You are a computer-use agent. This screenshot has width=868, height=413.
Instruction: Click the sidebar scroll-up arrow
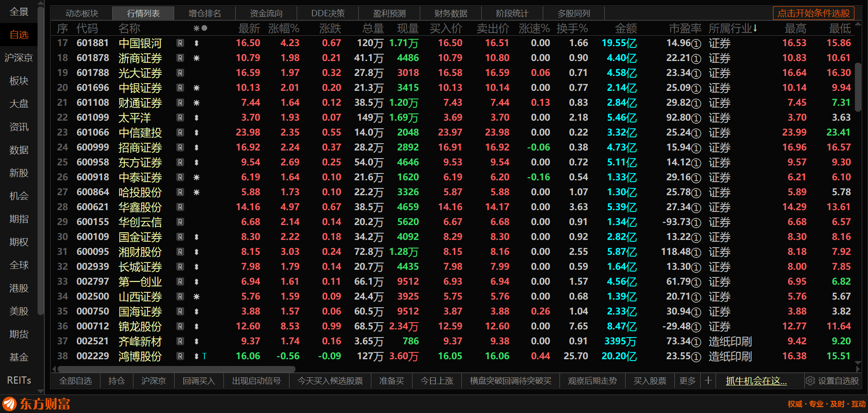pos(41,4)
